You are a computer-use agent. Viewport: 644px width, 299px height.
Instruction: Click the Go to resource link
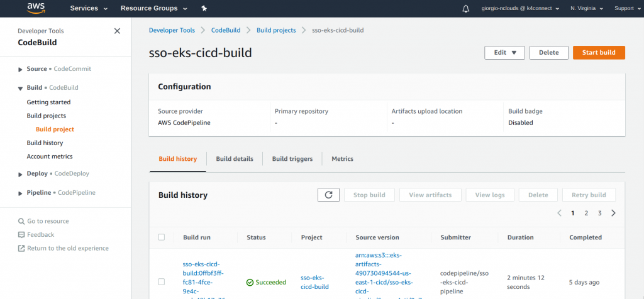point(48,221)
